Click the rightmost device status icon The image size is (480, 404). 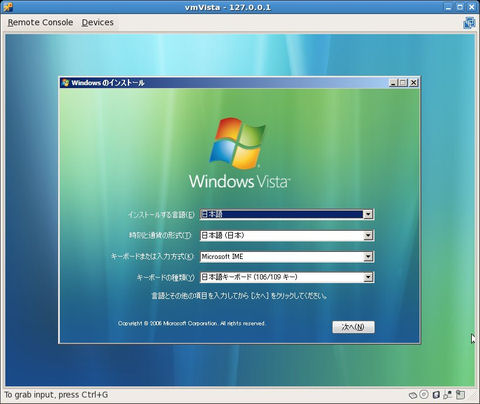(x=461, y=395)
